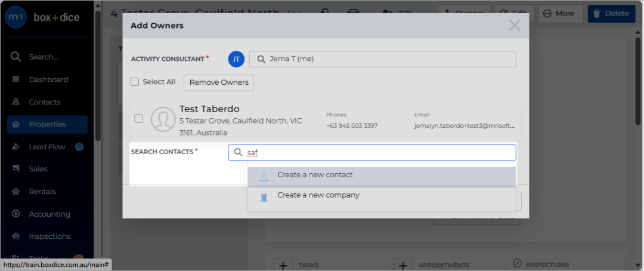Click the Lead Flow icon

coord(16,146)
